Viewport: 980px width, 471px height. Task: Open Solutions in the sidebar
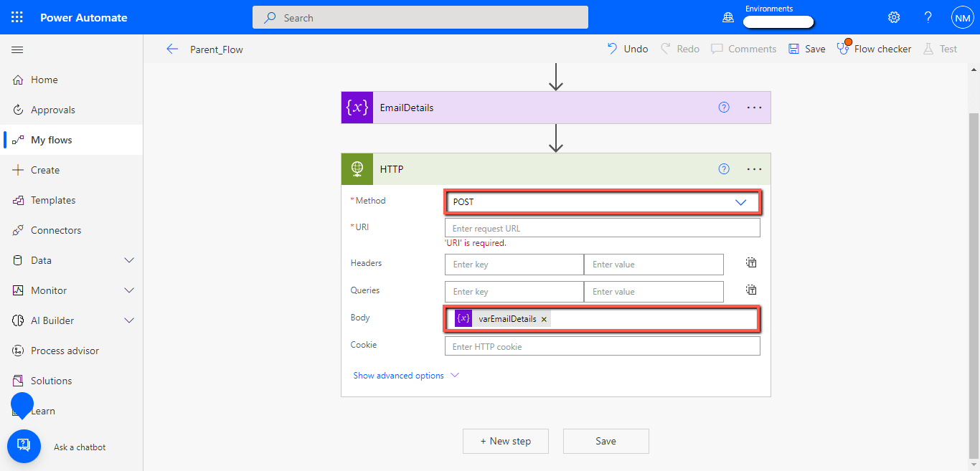coord(52,381)
